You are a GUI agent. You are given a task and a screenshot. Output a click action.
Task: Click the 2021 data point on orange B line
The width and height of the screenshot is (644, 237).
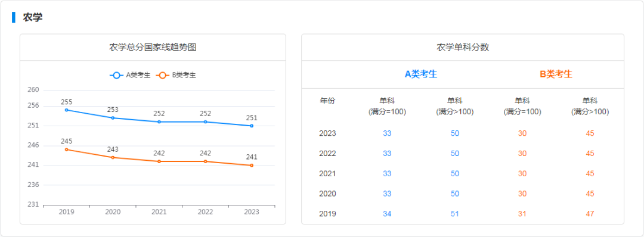159,161
